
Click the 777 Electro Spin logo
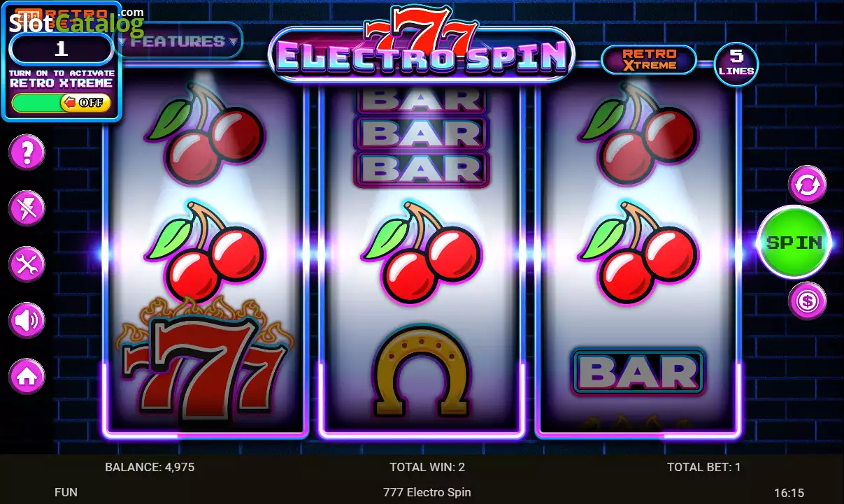[422, 45]
